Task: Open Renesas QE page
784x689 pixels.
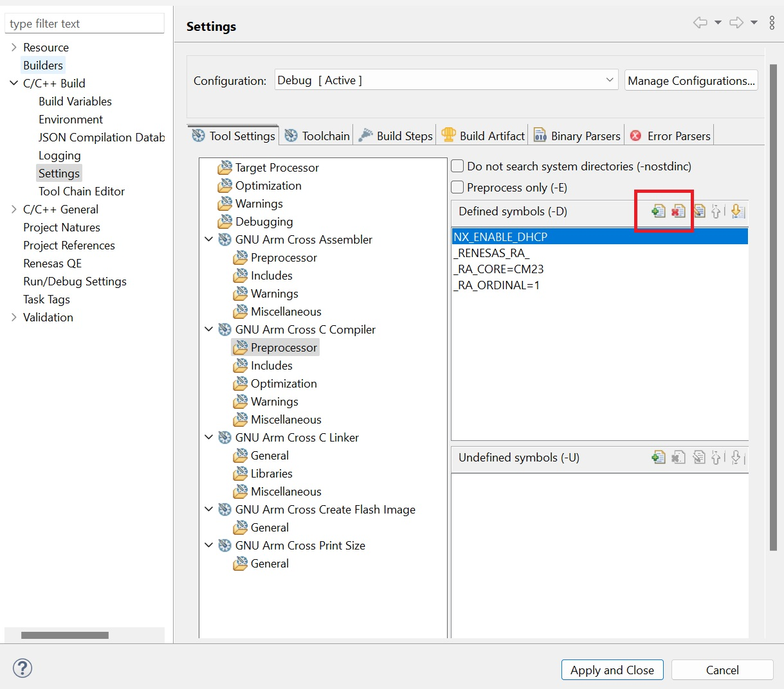Action: click(52, 263)
